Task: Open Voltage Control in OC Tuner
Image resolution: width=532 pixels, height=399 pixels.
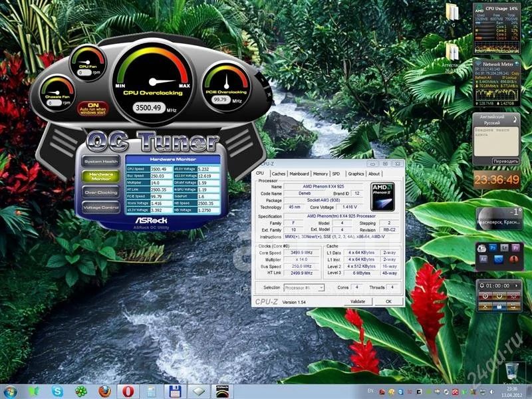Action: pyautogui.click(x=101, y=207)
